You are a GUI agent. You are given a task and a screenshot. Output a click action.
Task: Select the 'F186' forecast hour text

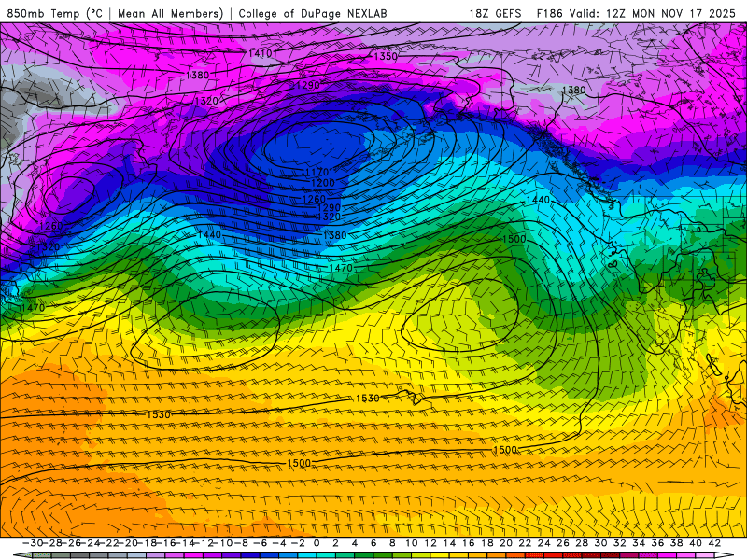549,13
